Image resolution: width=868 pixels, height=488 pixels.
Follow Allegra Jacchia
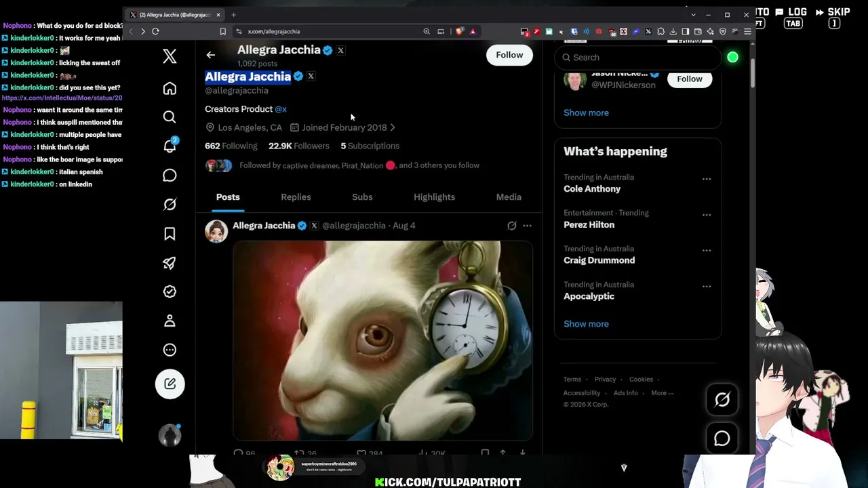click(509, 55)
